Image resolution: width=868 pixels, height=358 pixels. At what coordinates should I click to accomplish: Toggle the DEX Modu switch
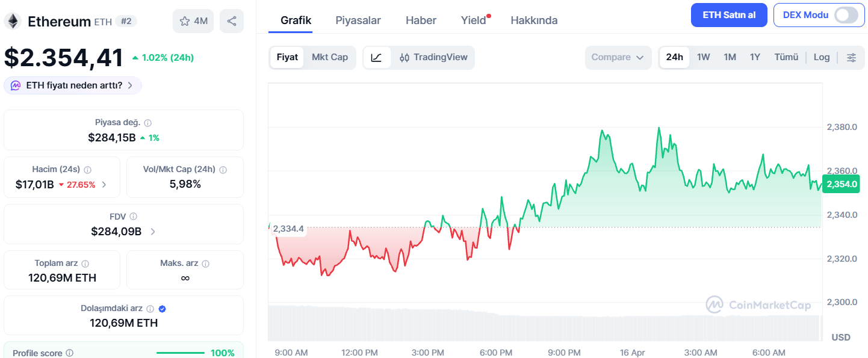[x=846, y=15]
